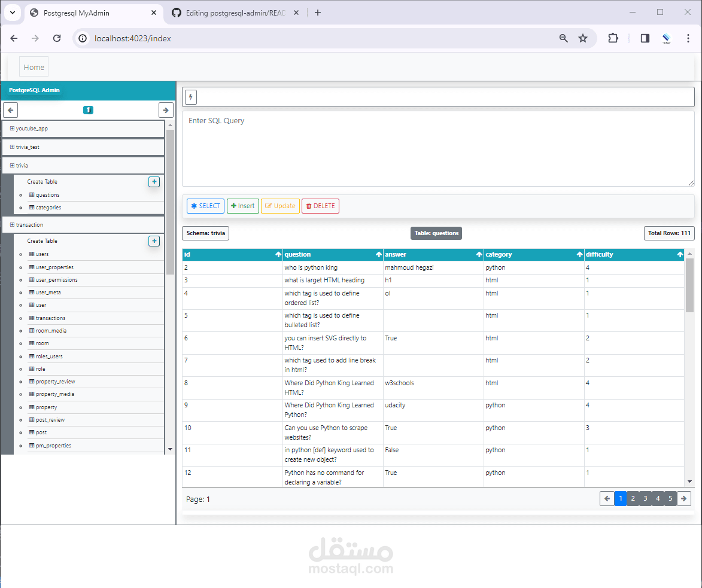Screen dimensions: 702x588
Task: Click the browser forward arrow
Action: click(35, 38)
